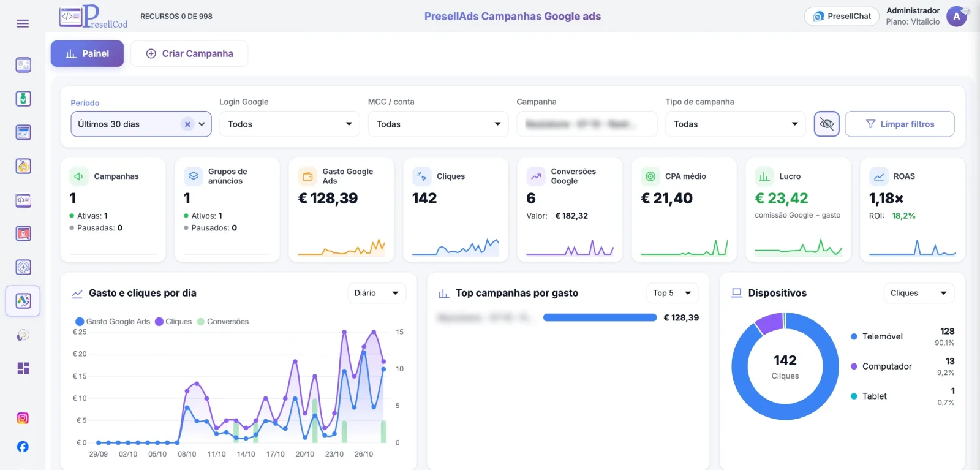Click chart icon beside Gasto e cliques por dia
Screen dimensions: 980x470
tap(77, 294)
